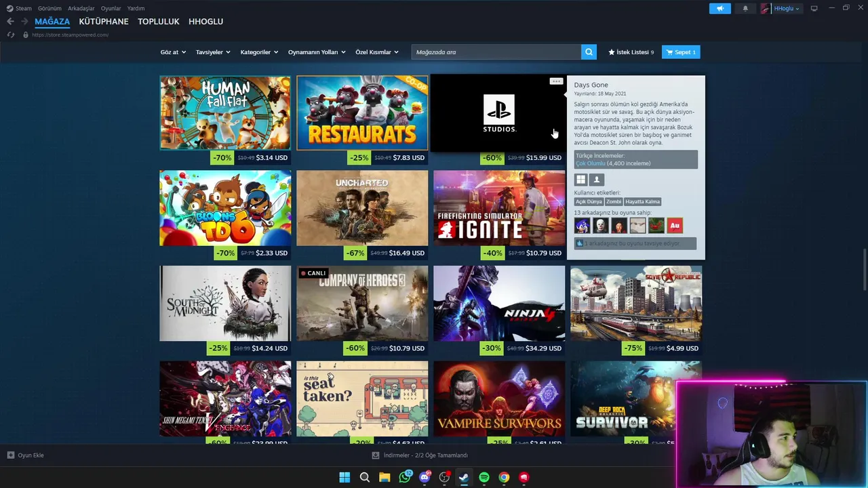Expand the Özel Kısımlar dropdown
This screenshot has width=868, height=488.
point(377,52)
